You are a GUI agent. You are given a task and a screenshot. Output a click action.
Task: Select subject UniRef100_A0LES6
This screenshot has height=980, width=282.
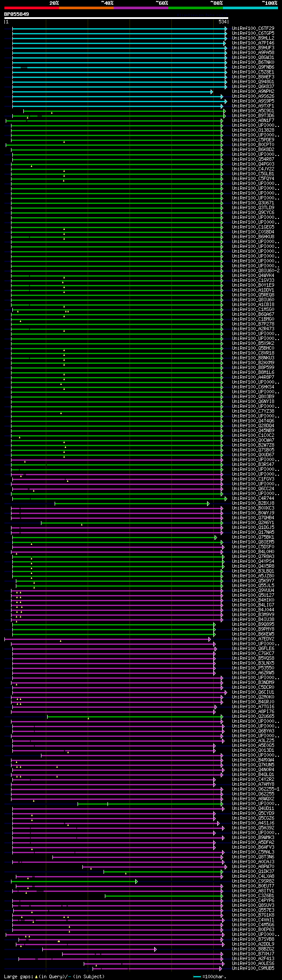(x=253, y=964)
